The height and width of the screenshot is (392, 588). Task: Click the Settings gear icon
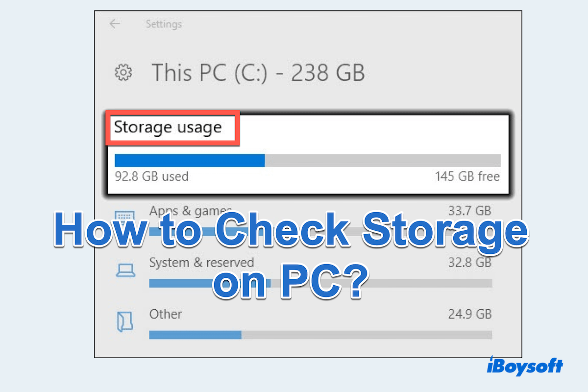coord(124,73)
